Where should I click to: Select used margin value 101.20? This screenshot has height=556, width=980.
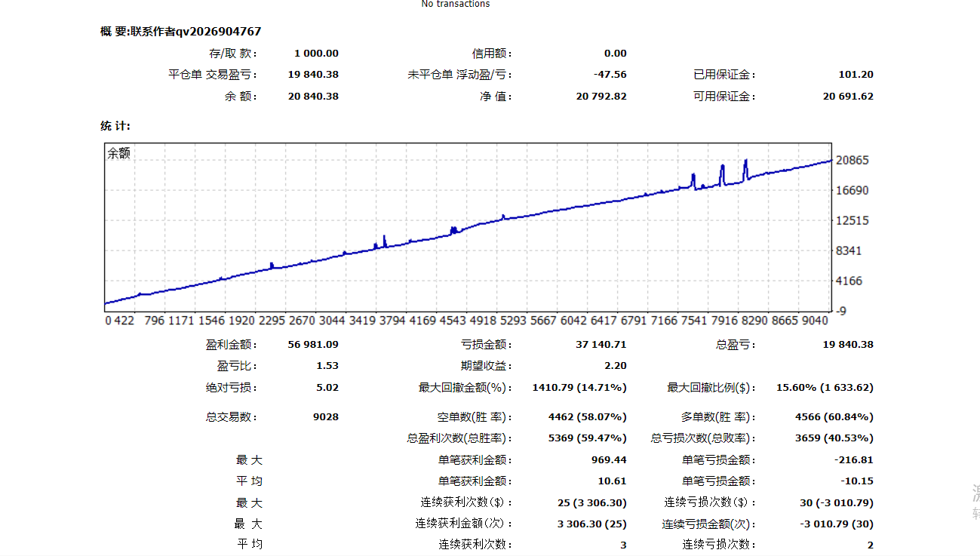(x=856, y=74)
